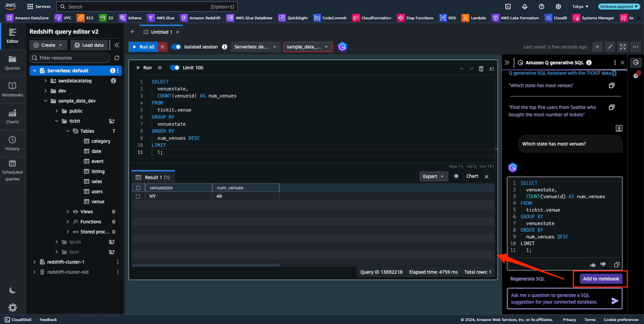Open Feedback link in footer

pyautogui.click(x=48, y=319)
